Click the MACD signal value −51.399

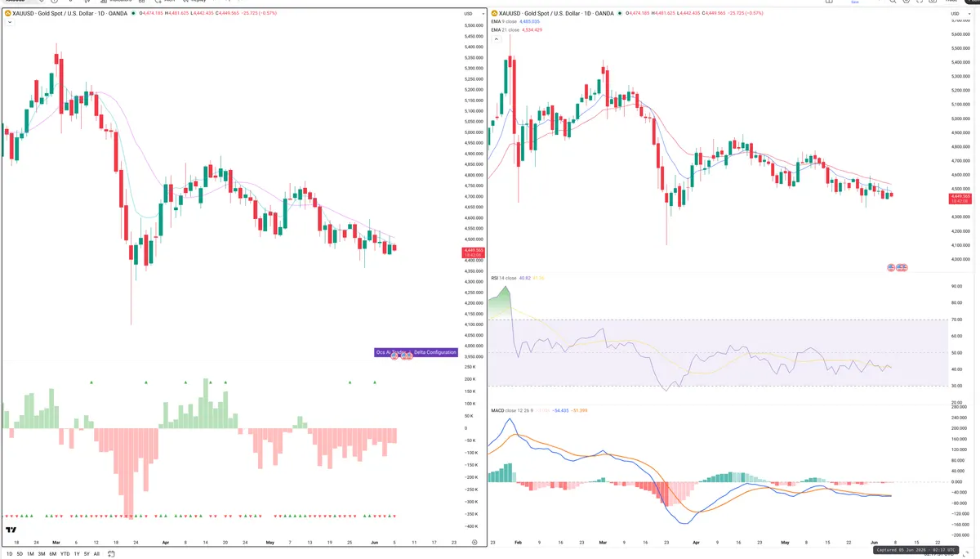(579, 409)
